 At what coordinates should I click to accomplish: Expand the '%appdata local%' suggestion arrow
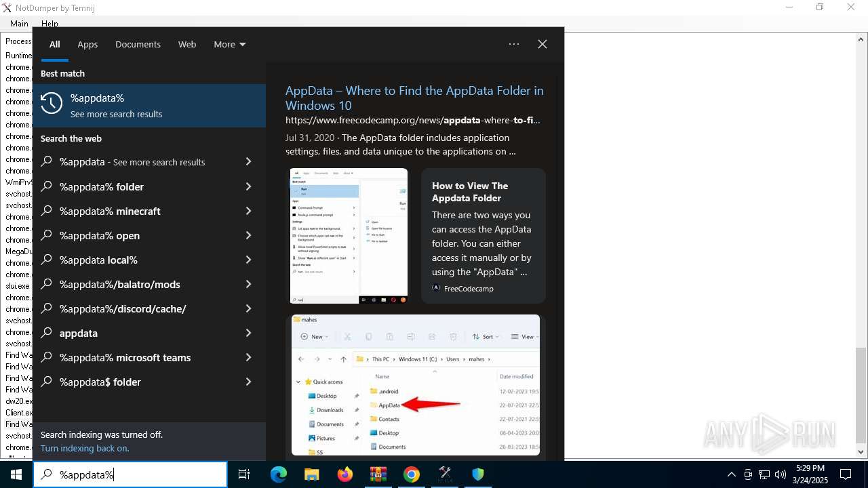tap(248, 260)
